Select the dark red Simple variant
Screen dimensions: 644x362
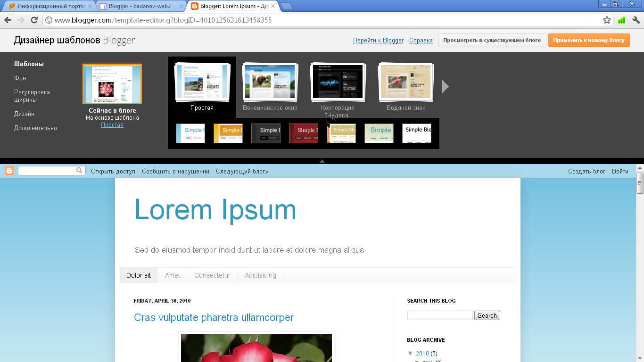[x=304, y=133]
